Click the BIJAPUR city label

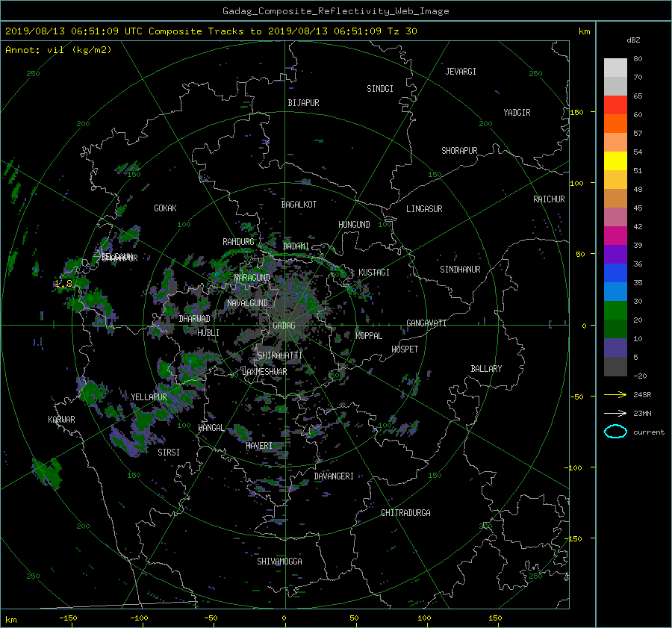click(303, 103)
